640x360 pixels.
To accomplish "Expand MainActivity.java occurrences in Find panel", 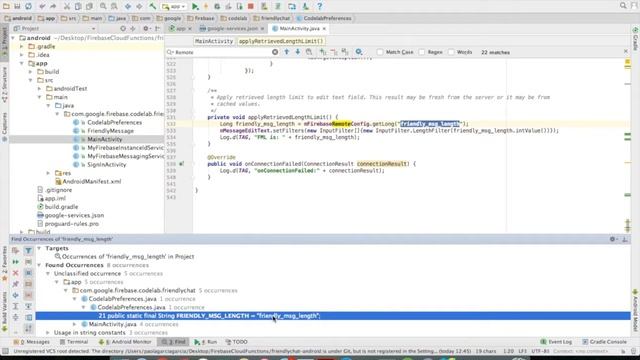I will [x=75, y=324].
